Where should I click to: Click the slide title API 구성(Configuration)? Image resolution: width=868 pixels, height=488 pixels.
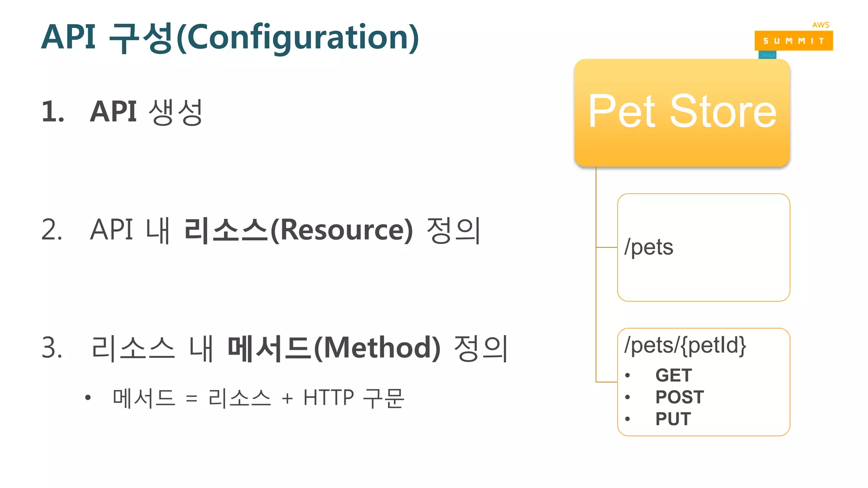230,37
